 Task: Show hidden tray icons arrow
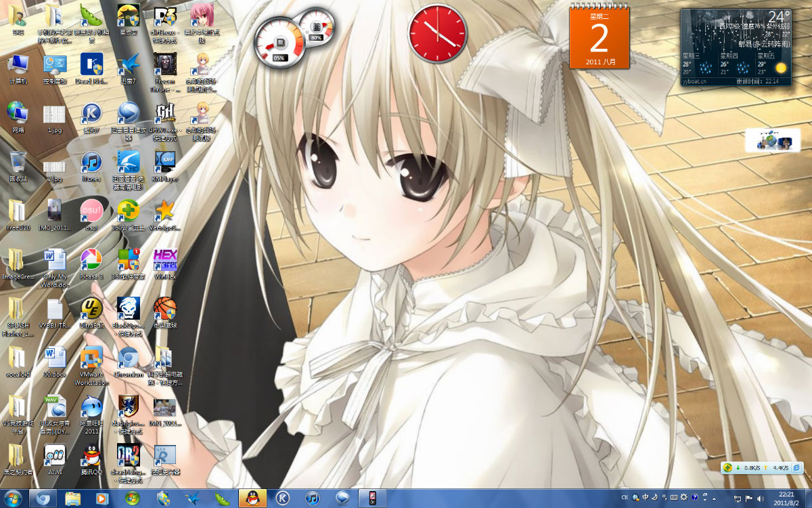714,499
